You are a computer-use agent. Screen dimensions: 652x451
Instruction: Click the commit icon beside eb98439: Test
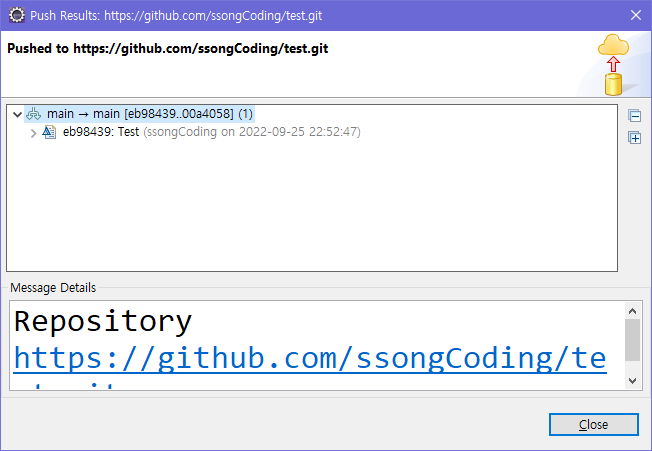click(x=49, y=132)
